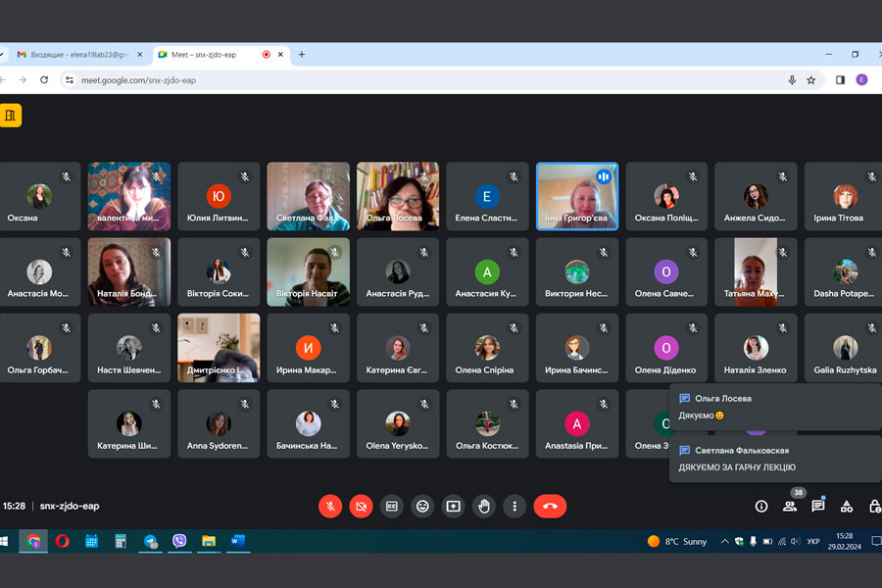
Task: Click the Anastasia При... participant tile
Action: pos(577,423)
